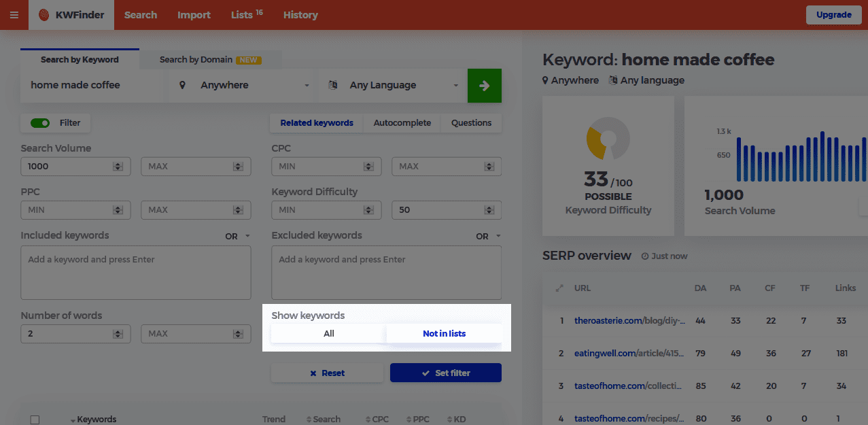Select Not in lists option
868x425 pixels.
point(445,333)
